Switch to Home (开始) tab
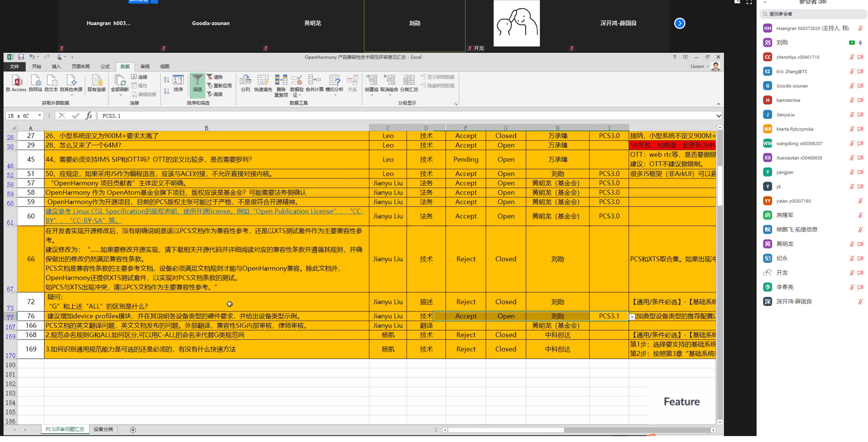The image size is (868, 442). pyautogui.click(x=36, y=66)
